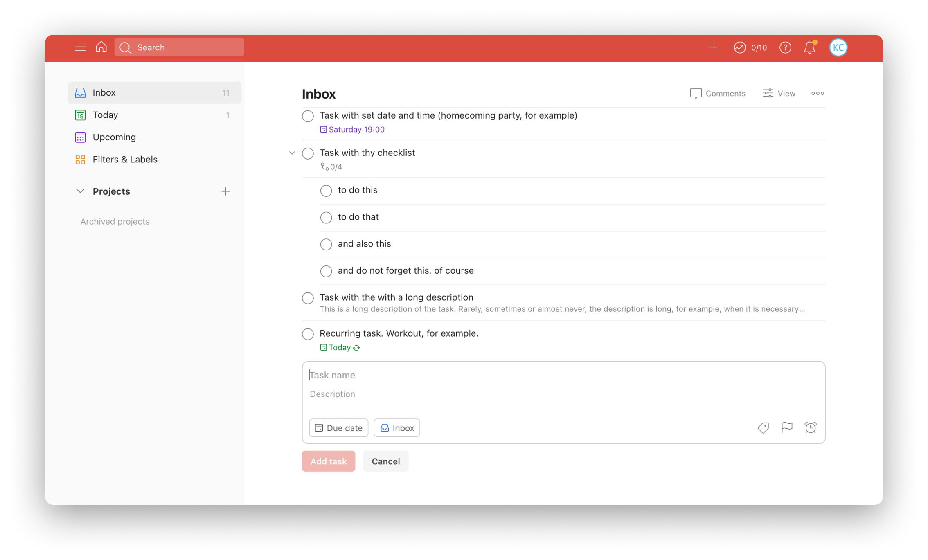This screenshot has width=928, height=560.
Task: Click the label tag icon
Action: point(764,428)
